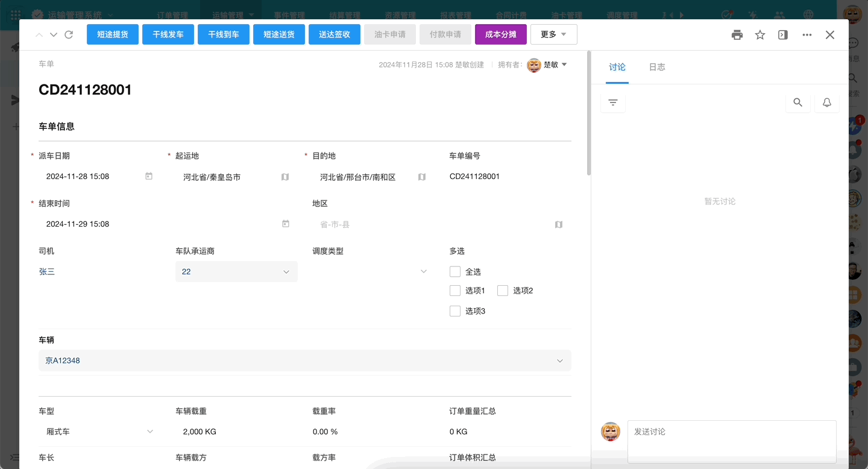This screenshot has width=868, height=469.
Task: Star this record as favorite
Action: click(760, 35)
